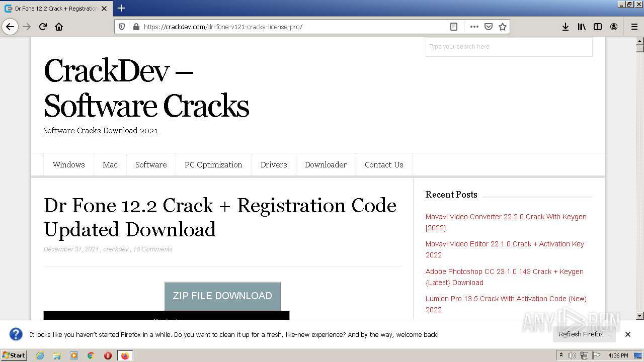
Task: Click the 'Type your search here' box
Action: point(509,47)
